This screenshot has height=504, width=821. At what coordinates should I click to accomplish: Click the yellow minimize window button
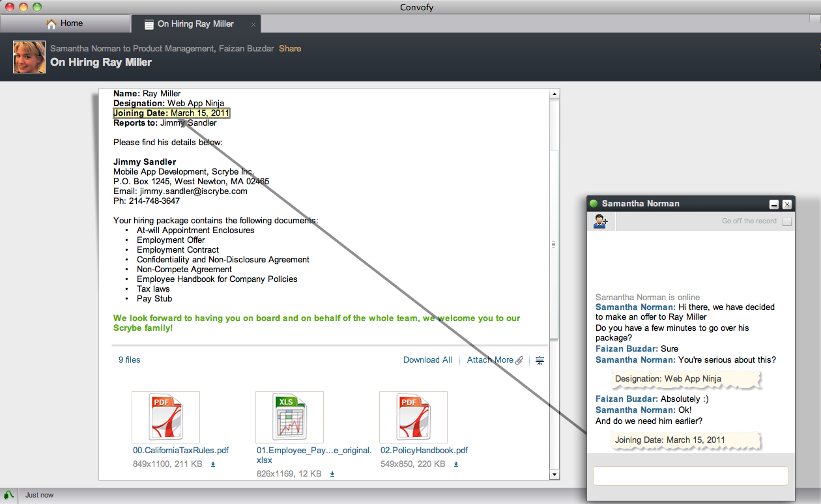point(23,7)
